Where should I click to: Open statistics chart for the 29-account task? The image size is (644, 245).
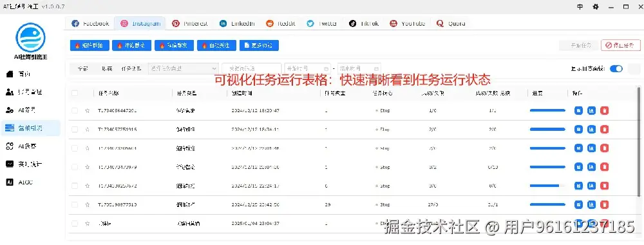pyautogui.click(x=591, y=204)
